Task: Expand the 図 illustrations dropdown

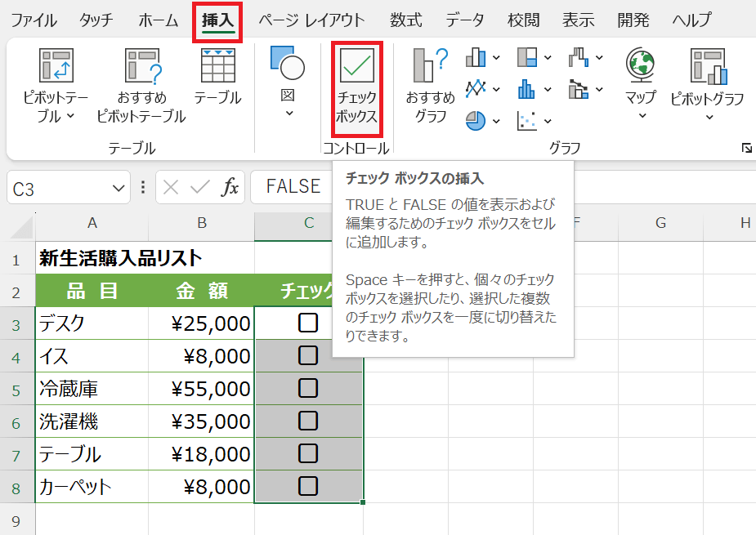Action: coord(288,114)
